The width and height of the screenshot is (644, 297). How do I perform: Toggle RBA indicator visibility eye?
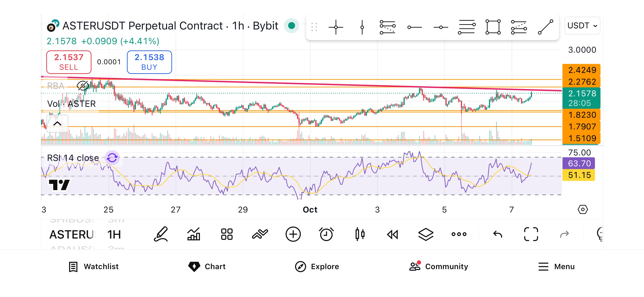[82, 86]
